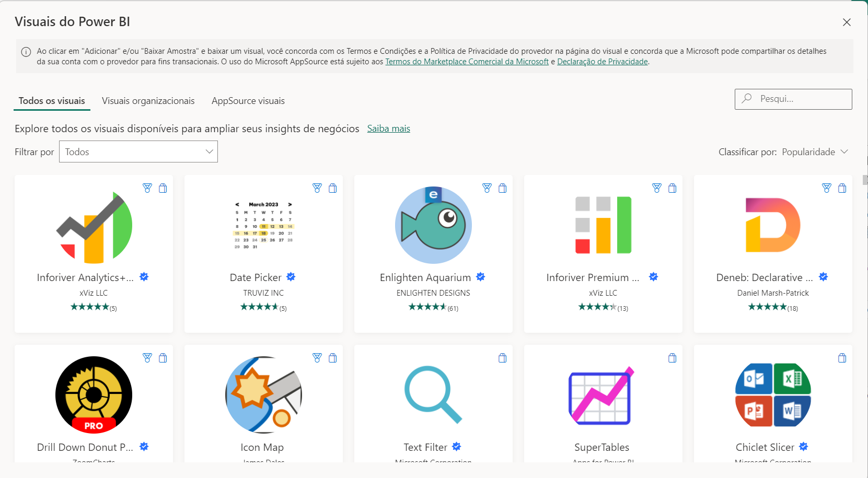The height and width of the screenshot is (478, 868).
Task: Click the star rating on Enlighten Aquarium card
Action: point(427,307)
